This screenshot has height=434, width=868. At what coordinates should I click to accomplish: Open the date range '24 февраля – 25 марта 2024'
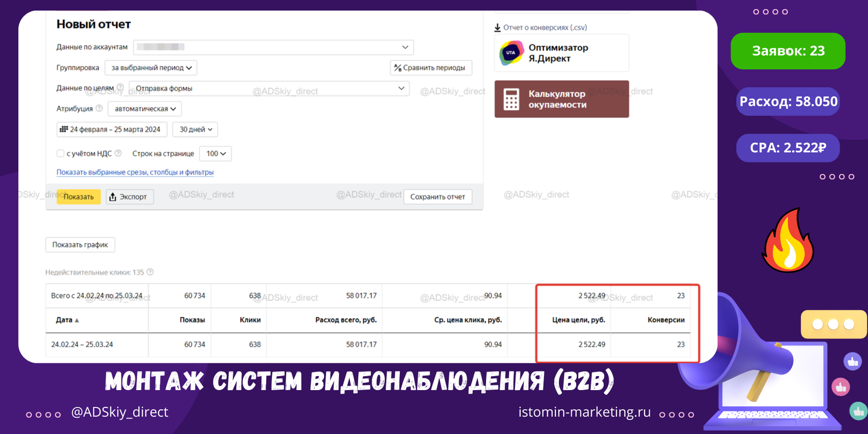tap(112, 130)
